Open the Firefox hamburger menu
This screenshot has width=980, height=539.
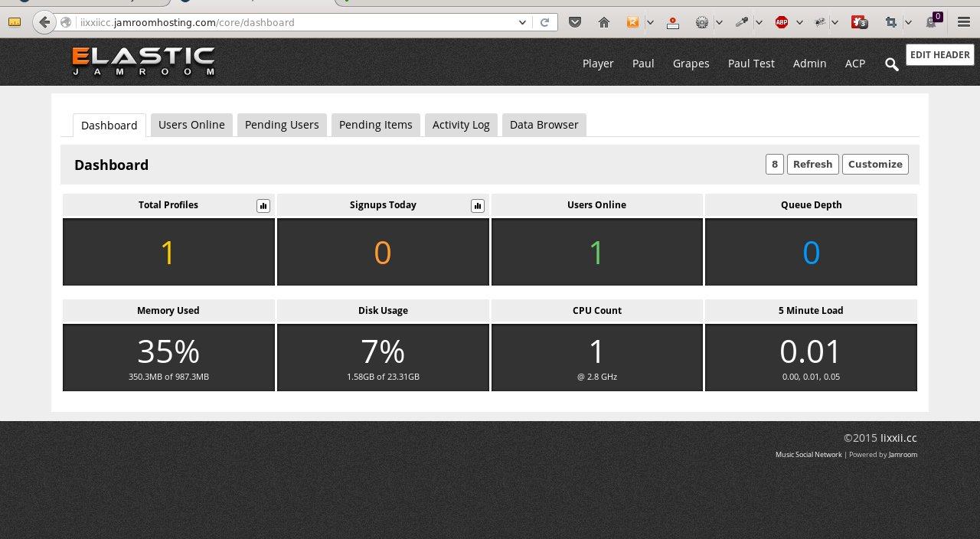(964, 22)
